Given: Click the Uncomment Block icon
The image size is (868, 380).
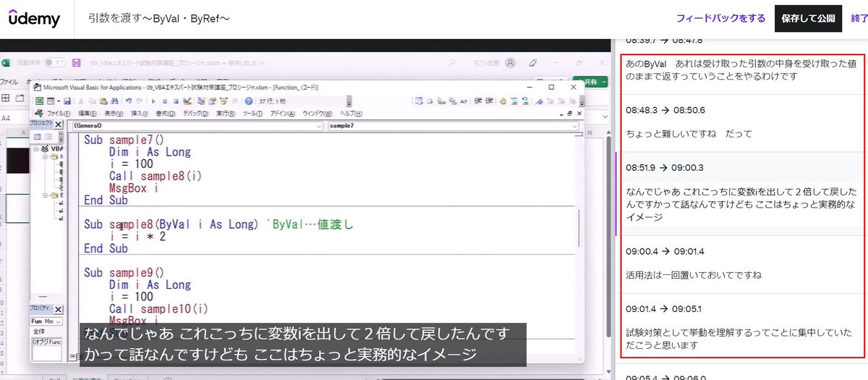Looking at the screenshot, I should pyautogui.click(x=525, y=101).
